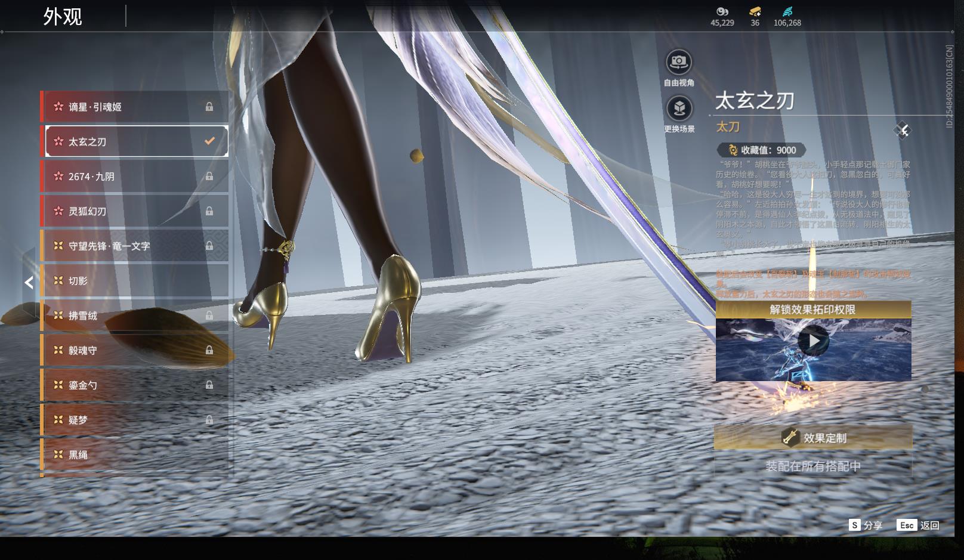964x560 pixels.
Task: Select the 2674·九阴 skin entry
Action: tap(135, 177)
